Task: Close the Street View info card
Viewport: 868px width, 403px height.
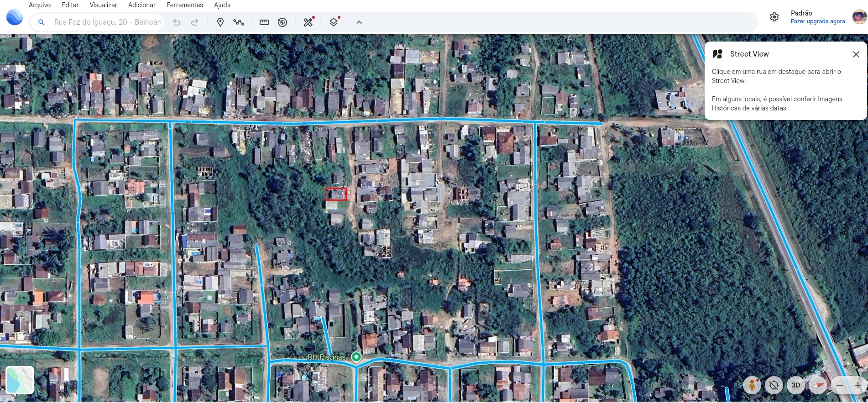Action: [856, 54]
